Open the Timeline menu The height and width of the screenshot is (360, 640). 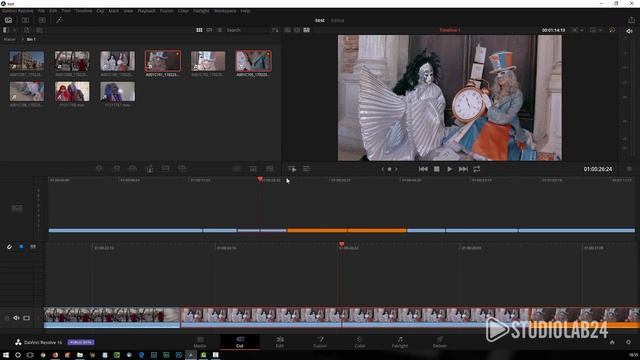[83, 11]
